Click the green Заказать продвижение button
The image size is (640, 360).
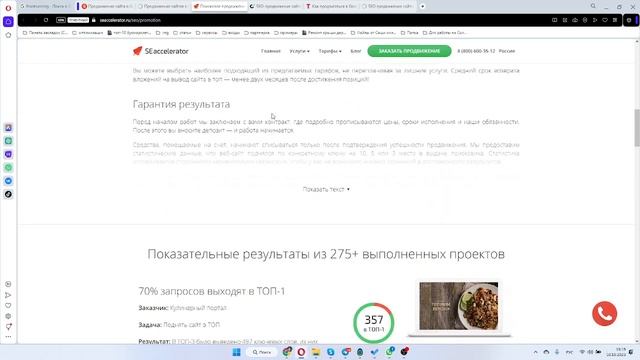(409, 51)
